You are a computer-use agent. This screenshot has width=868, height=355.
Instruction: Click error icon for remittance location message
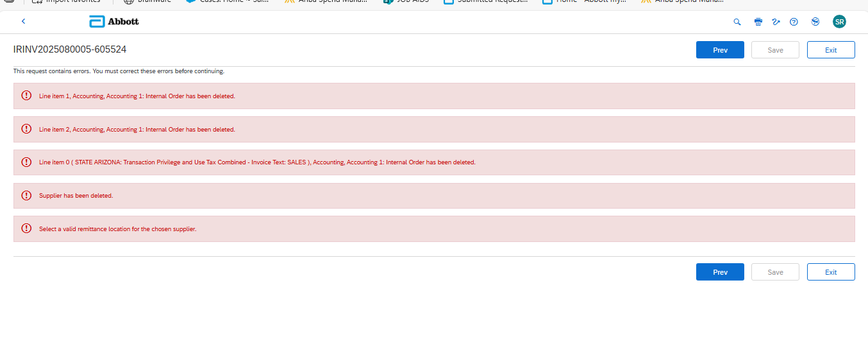pyautogui.click(x=26, y=229)
